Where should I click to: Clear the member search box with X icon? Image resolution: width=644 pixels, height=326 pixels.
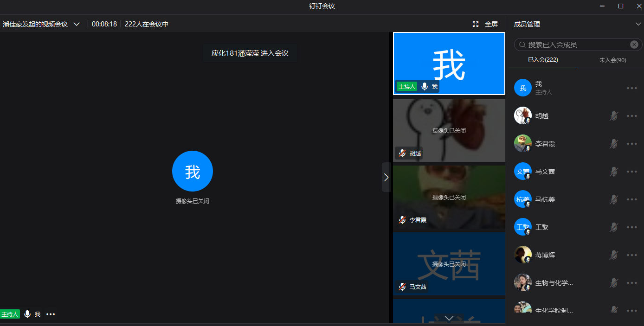[x=634, y=45]
